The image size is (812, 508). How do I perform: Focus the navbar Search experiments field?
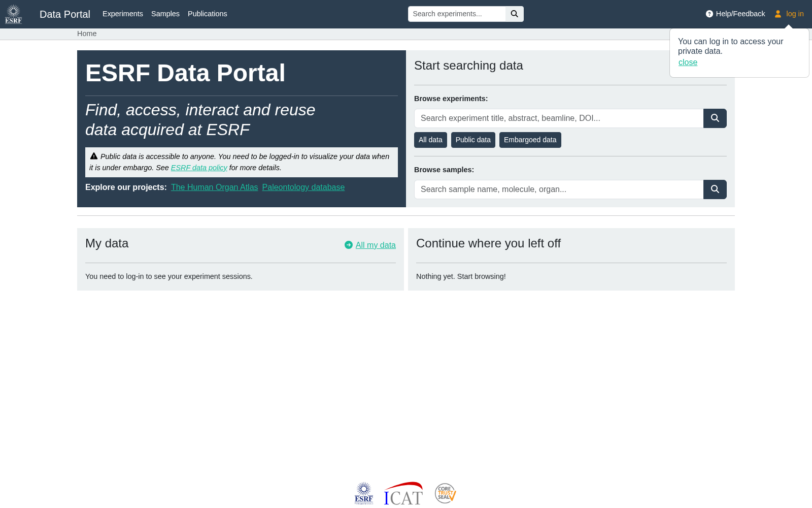[x=457, y=14]
